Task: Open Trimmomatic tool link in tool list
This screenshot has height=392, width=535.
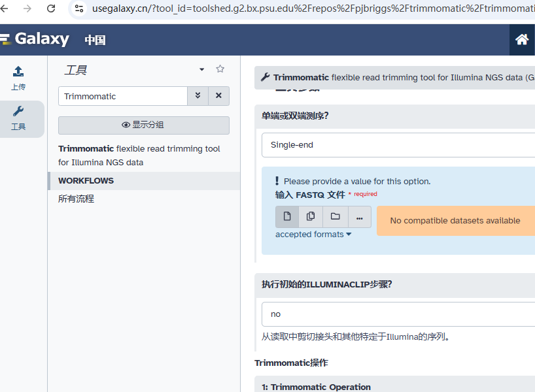Action: [139, 155]
